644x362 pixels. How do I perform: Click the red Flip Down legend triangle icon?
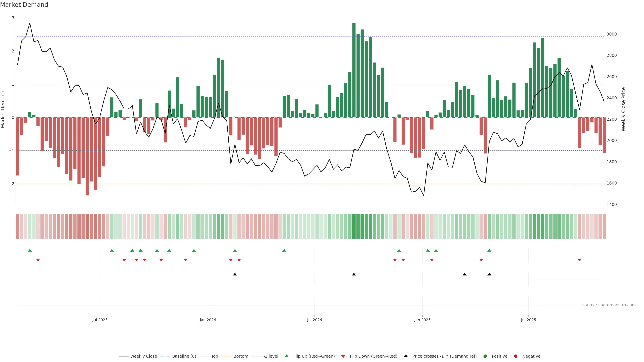pyautogui.click(x=343, y=356)
